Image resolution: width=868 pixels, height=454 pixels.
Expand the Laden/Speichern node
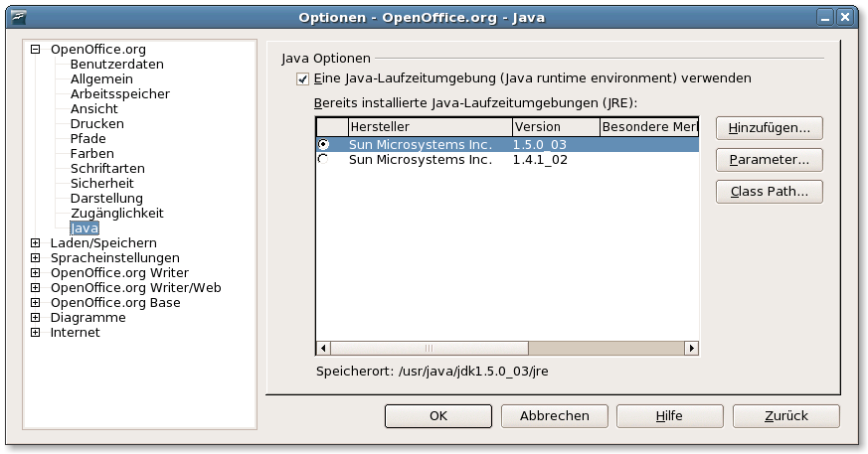[x=36, y=242]
